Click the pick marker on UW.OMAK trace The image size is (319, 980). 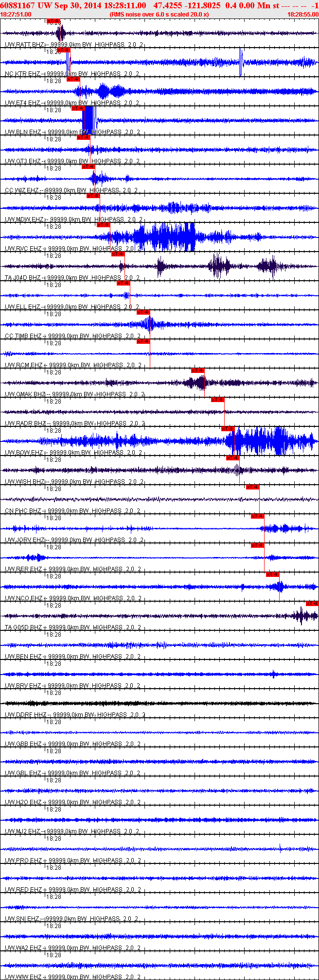click(x=198, y=371)
